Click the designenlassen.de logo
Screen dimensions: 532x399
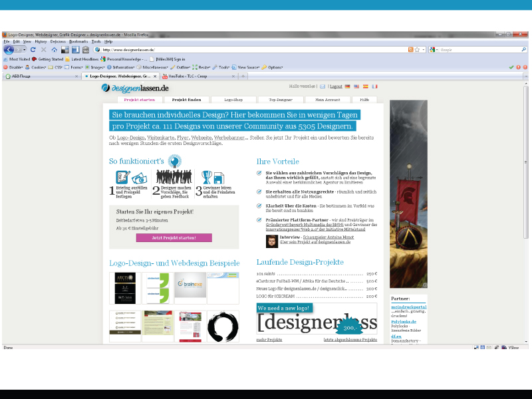pos(135,88)
